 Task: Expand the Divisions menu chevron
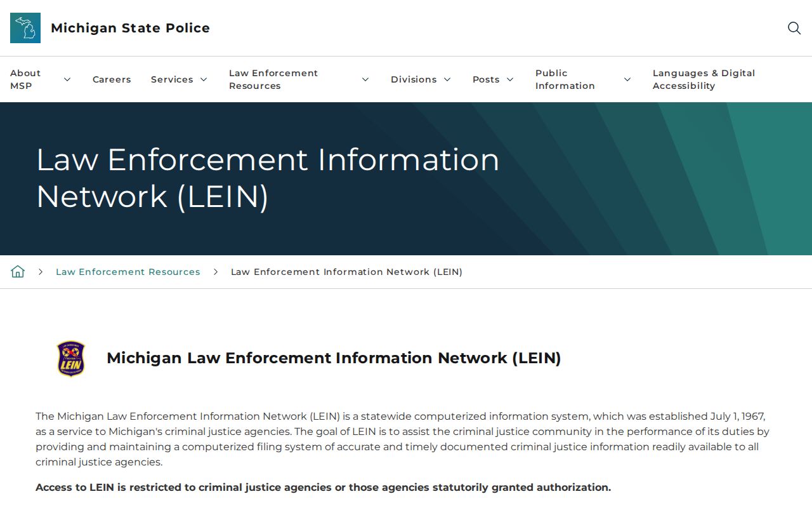[447, 79]
